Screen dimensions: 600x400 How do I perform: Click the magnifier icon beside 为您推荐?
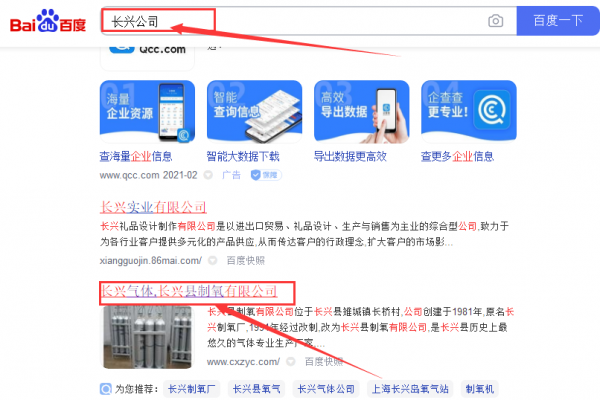(106, 389)
